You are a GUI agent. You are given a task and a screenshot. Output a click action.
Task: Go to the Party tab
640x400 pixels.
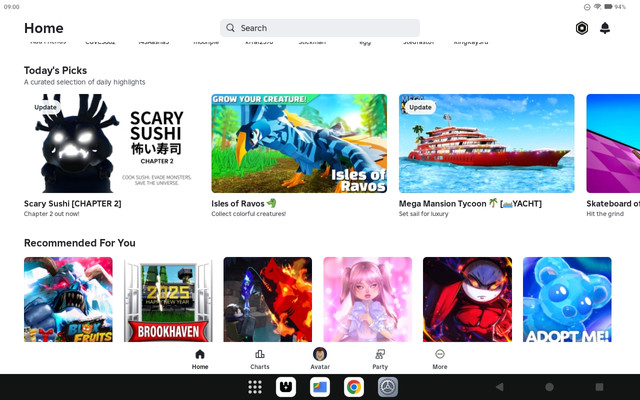380,359
